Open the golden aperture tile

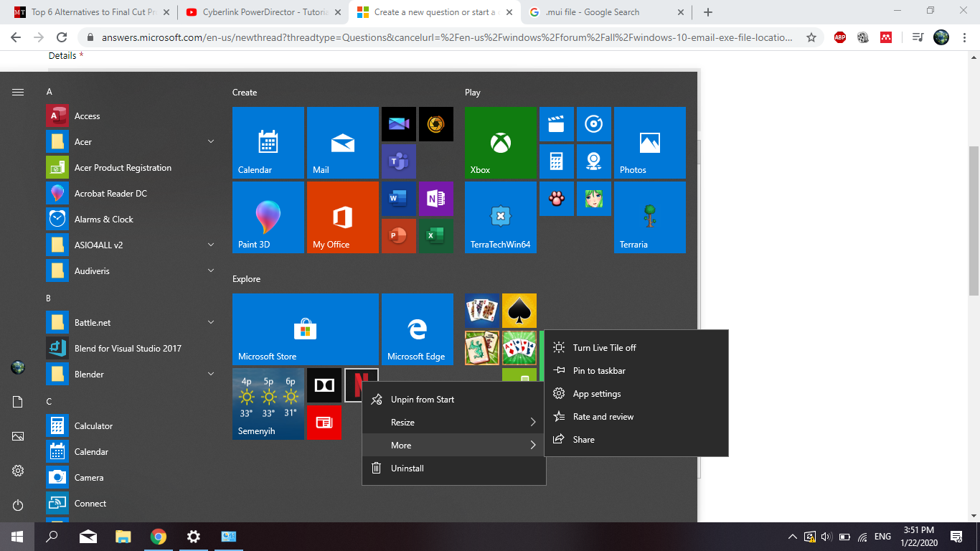(435, 124)
